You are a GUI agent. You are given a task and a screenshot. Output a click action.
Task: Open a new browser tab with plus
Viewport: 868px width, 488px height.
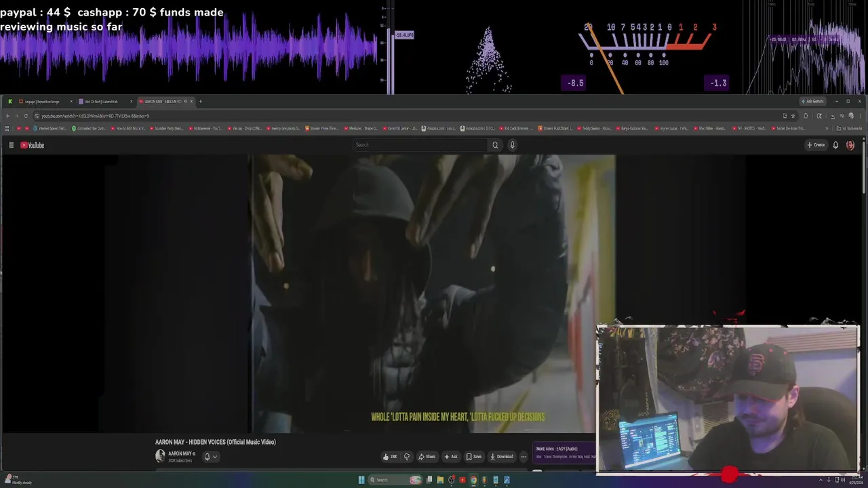pos(200,102)
